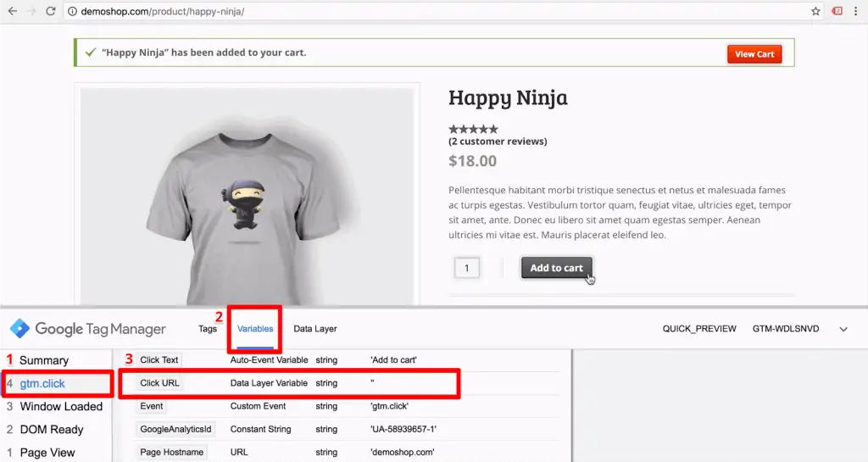Open the Tags tab
The height and width of the screenshot is (462, 868).
[x=208, y=329]
